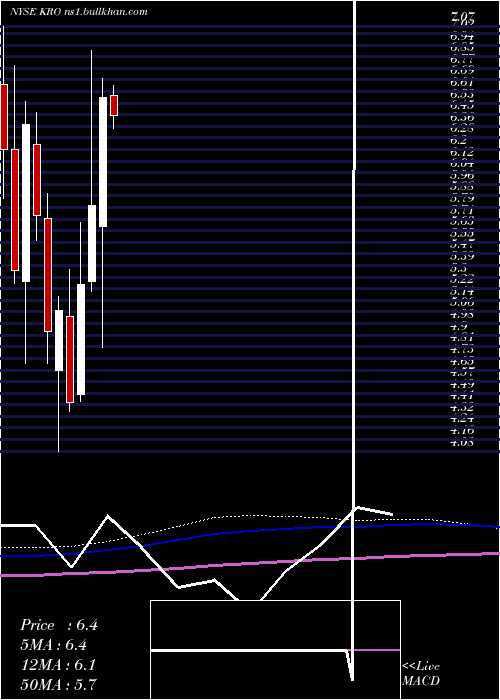Click the last small red candlestick

[x=114, y=105]
